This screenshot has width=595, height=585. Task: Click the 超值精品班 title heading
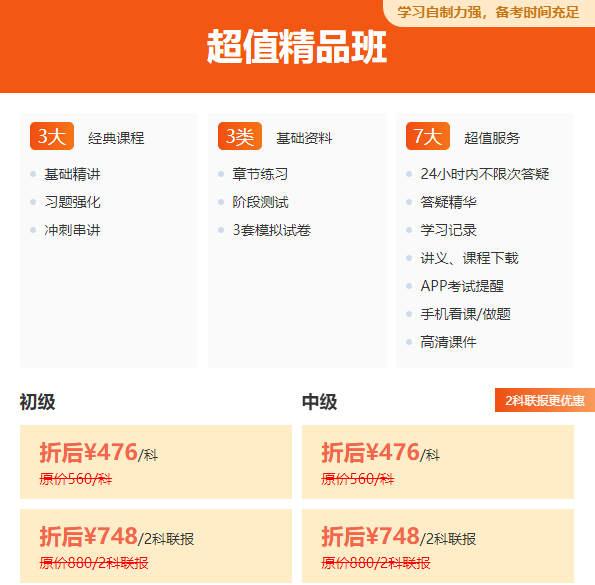point(297,47)
